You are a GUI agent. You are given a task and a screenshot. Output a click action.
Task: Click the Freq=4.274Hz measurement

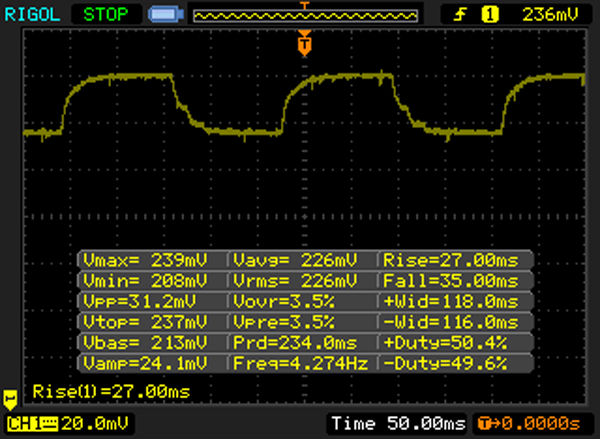click(x=300, y=363)
